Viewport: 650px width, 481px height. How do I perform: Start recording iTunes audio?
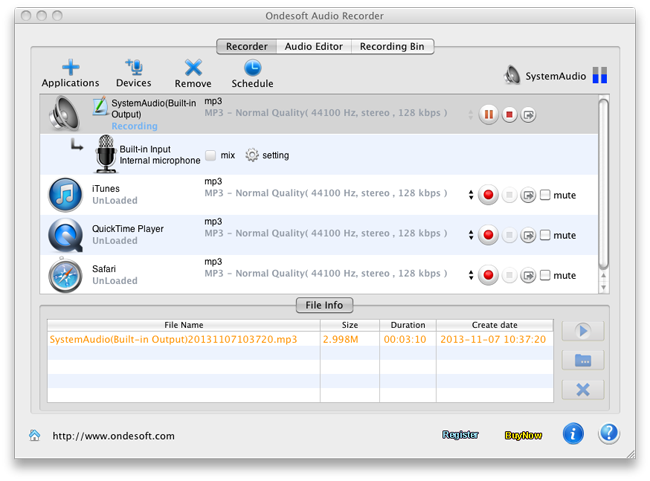[489, 195]
